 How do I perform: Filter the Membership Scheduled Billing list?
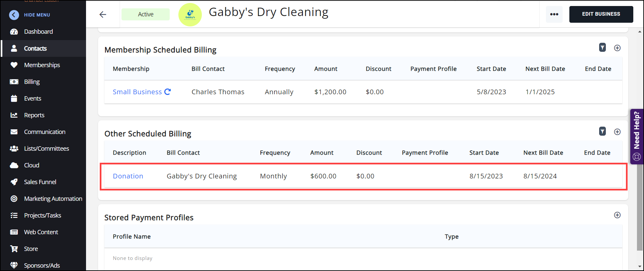click(602, 48)
